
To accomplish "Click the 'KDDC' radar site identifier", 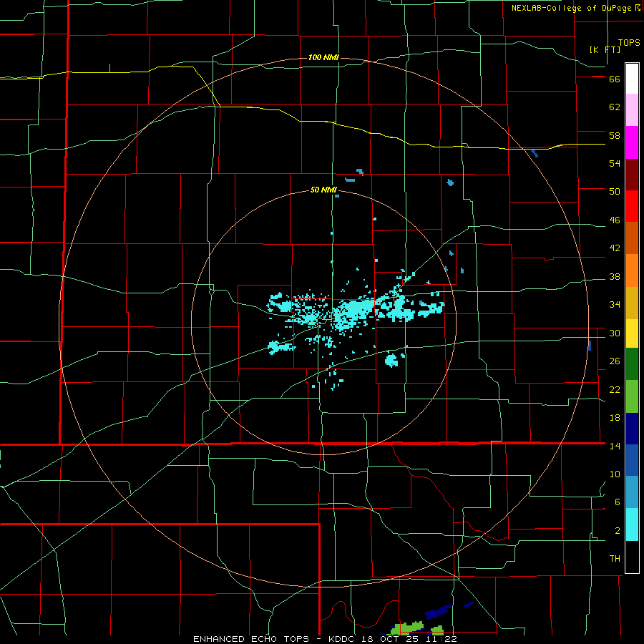I will coord(343,639).
